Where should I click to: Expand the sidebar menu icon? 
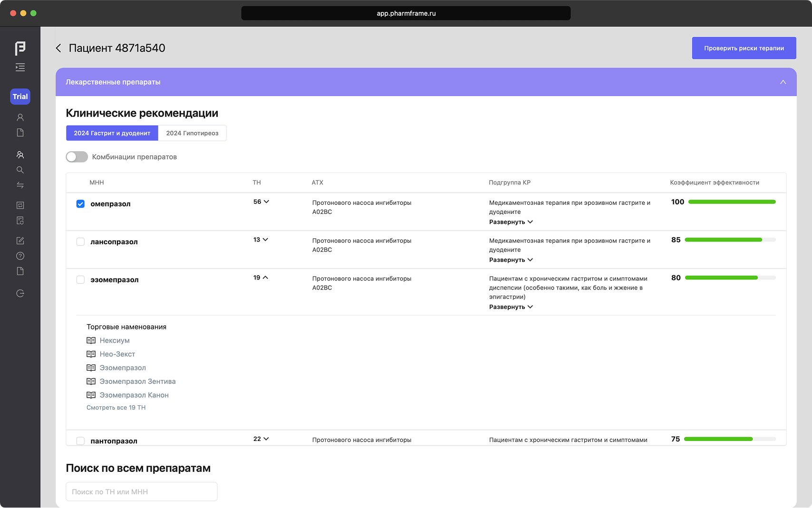[20, 67]
